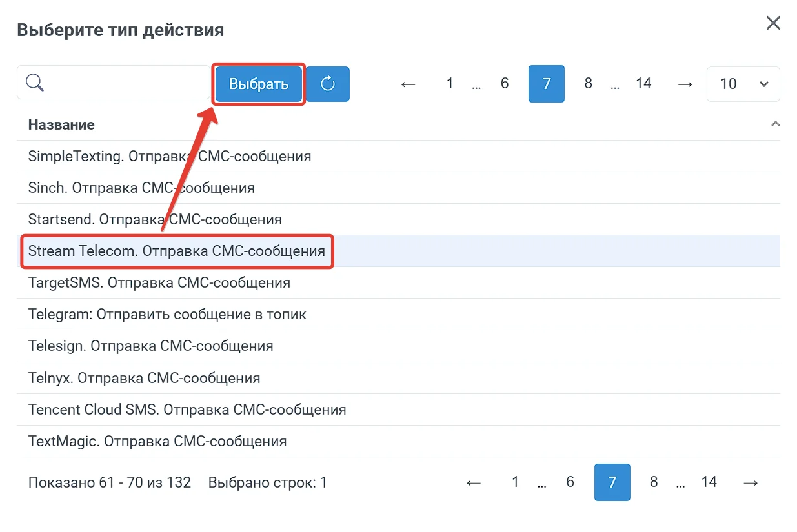Select Telnyx. Отправка СМС-сообщения row
The height and width of the screenshot is (532, 797).
[x=398, y=378]
